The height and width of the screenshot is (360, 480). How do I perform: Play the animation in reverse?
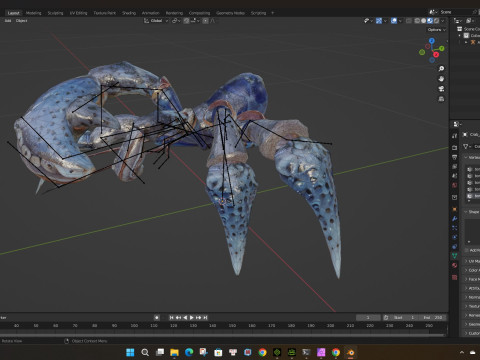coord(185,318)
